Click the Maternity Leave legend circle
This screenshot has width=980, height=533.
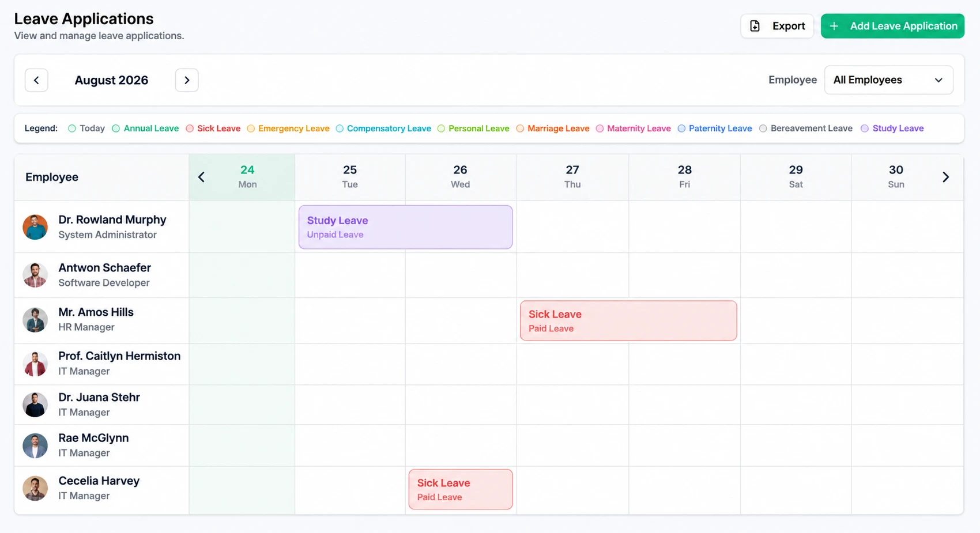600,128
